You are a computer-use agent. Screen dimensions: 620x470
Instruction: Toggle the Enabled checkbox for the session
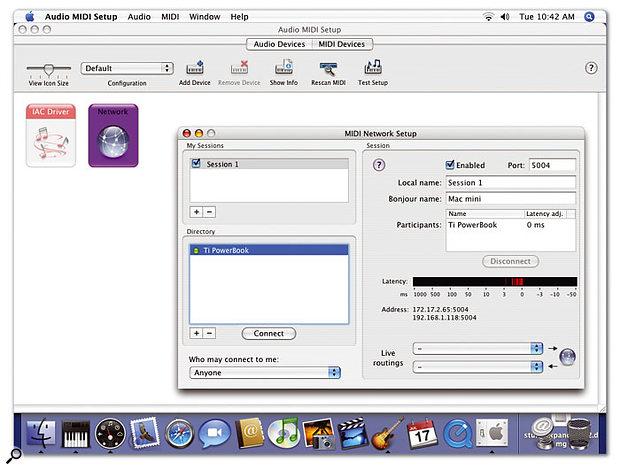pyautogui.click(x=450, y=164)
